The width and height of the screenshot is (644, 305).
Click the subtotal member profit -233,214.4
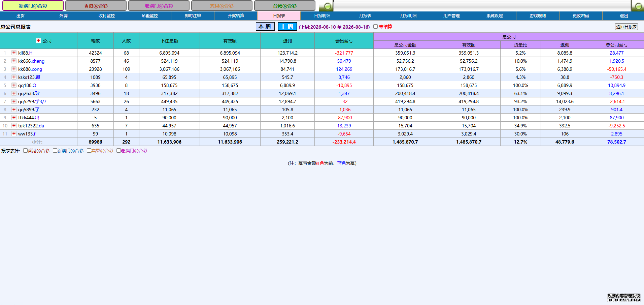pyautogui.click(x=344, y=142)
